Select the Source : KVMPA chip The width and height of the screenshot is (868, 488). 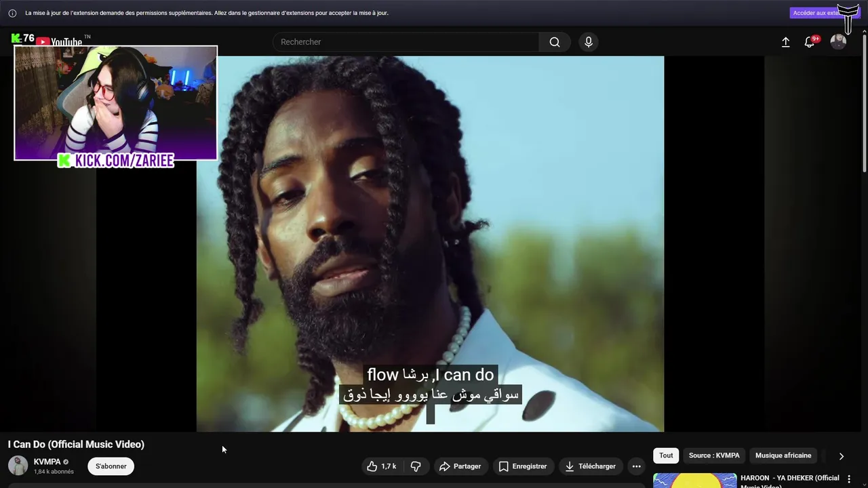(714, 455)
